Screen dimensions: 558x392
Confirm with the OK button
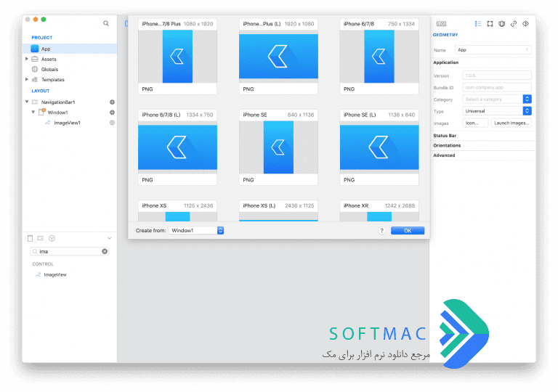point(408,231)
